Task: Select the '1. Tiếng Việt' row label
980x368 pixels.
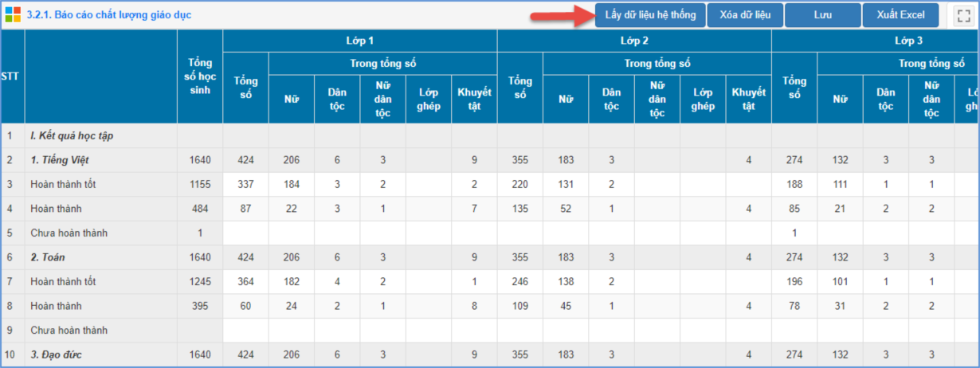Action: pyautogui.click(x=60, y=160)
